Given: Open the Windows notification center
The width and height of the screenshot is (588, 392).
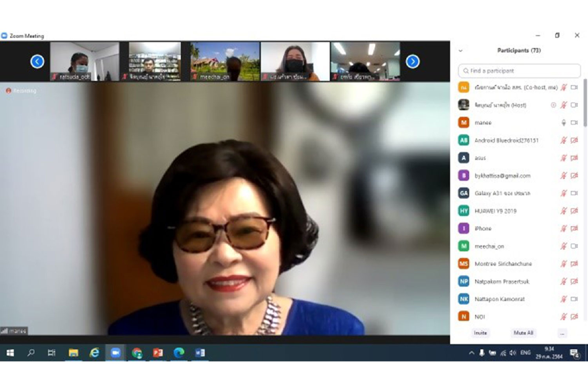Looking at the screenshot, I should (574, 353).
